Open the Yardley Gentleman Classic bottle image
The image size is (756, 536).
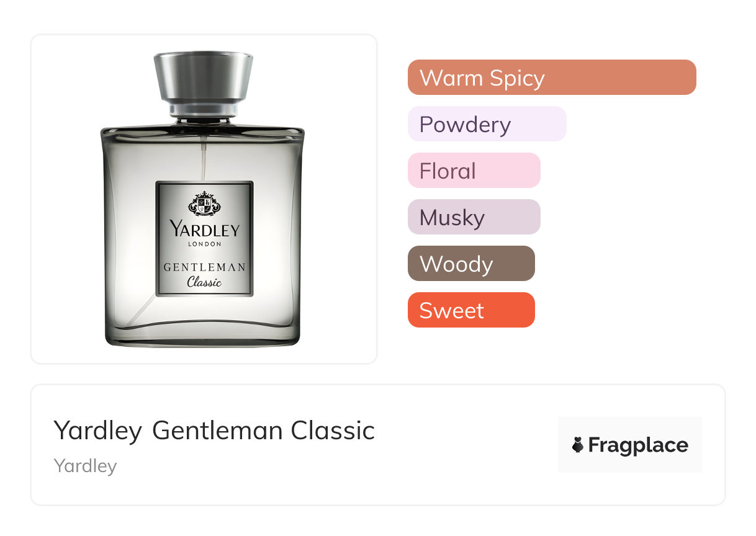203,199
